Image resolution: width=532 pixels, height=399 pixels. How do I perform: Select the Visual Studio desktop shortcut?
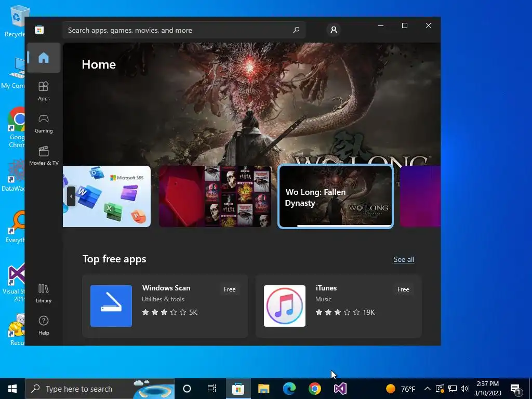(14, 282)
